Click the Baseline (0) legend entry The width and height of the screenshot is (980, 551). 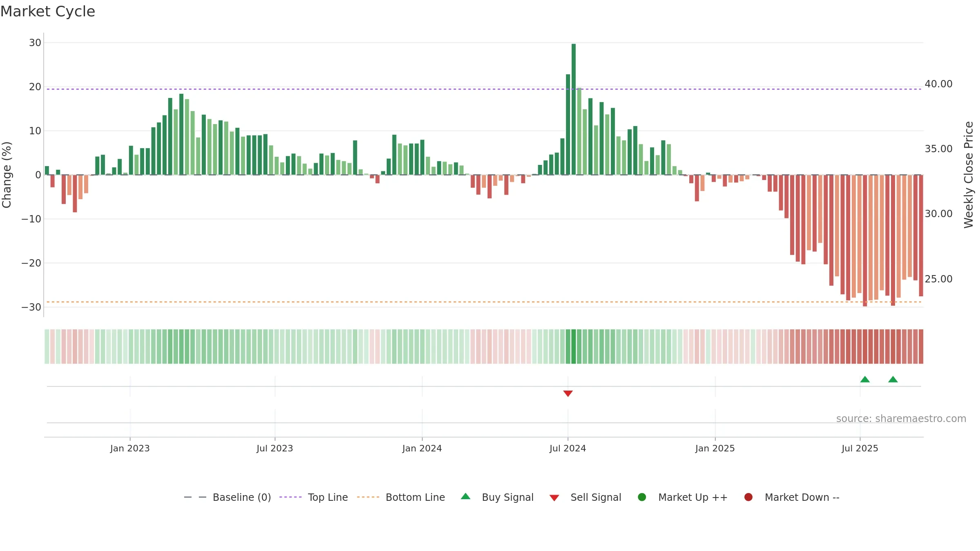(x=227, y=497)
